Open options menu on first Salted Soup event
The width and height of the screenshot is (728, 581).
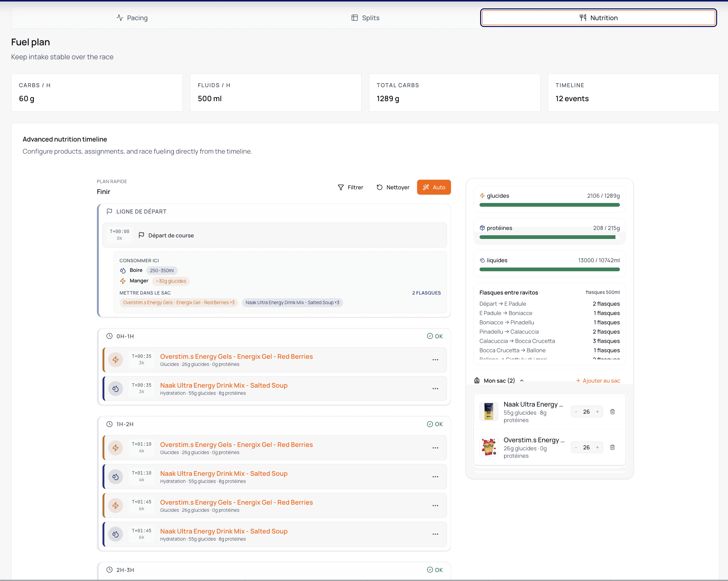[x=435, y=388]
